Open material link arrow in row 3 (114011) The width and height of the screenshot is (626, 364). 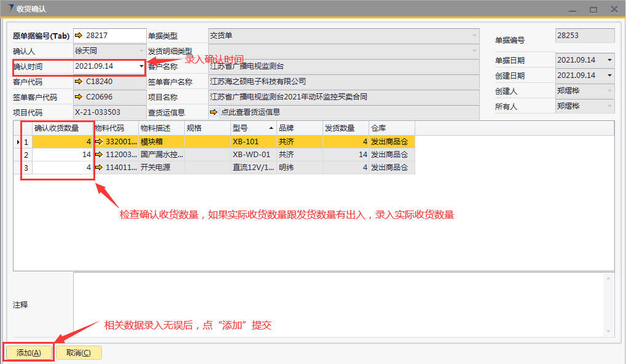99,168
